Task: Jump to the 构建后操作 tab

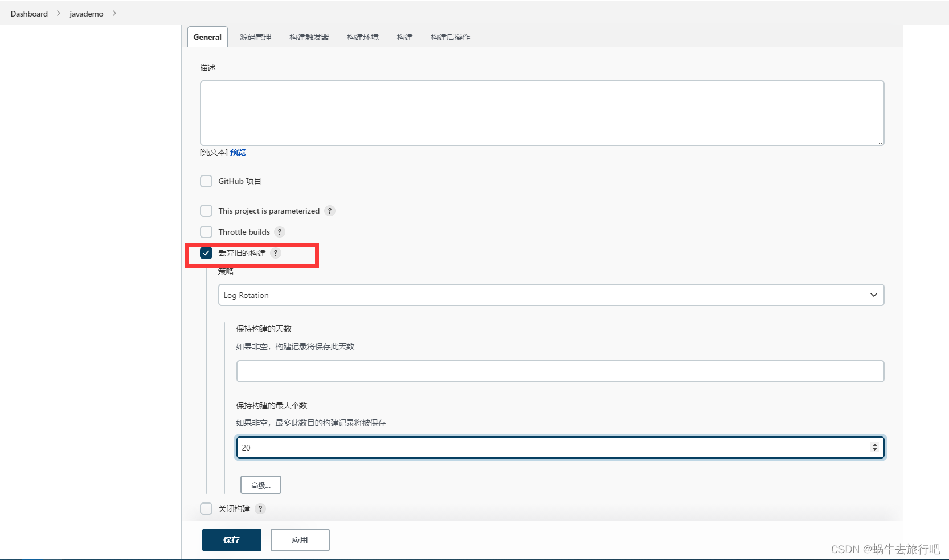Action: pos(450,37)
